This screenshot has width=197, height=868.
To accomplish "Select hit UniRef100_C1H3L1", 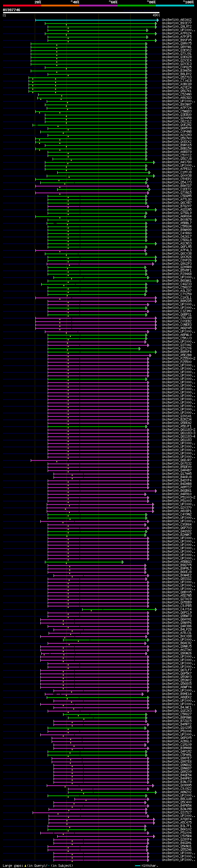I will click(177, 297).
